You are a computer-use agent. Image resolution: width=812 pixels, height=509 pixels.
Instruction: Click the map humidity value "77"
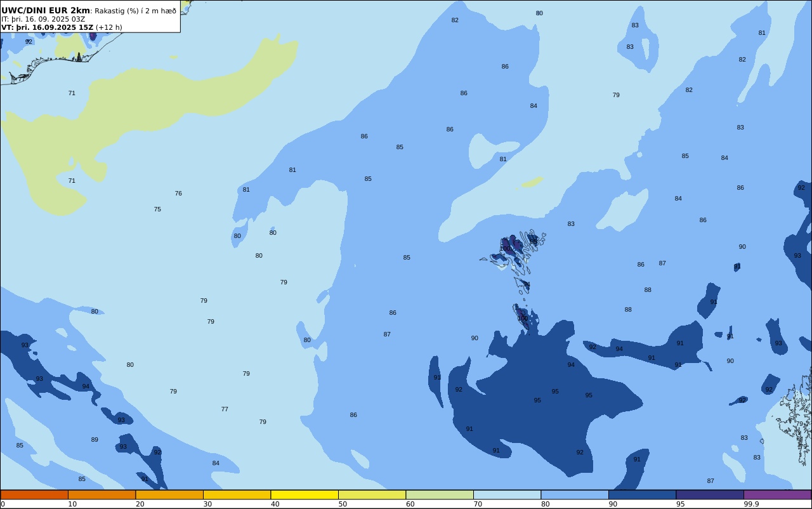pos(225,409)
